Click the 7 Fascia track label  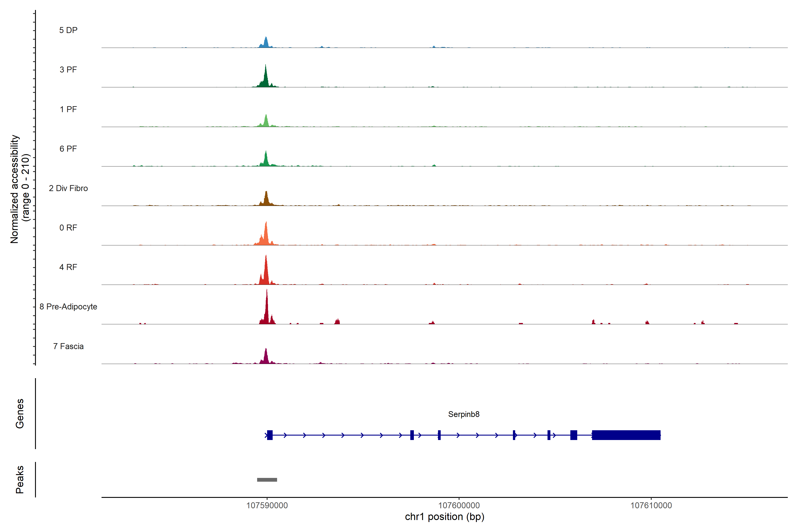68,346
